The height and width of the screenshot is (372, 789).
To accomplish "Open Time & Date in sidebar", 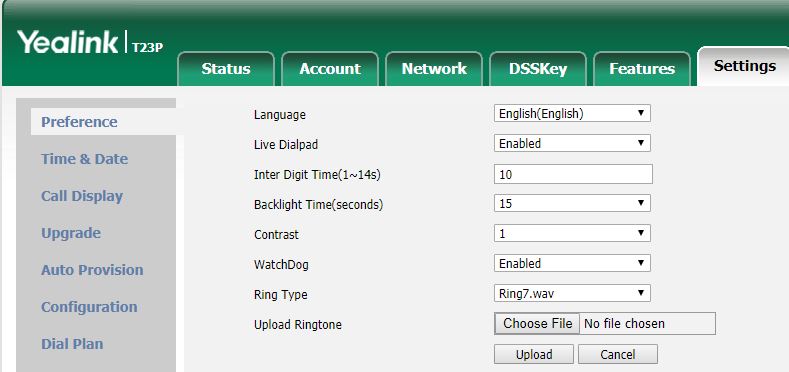I will pyautogui.click(x=85, y=159).
